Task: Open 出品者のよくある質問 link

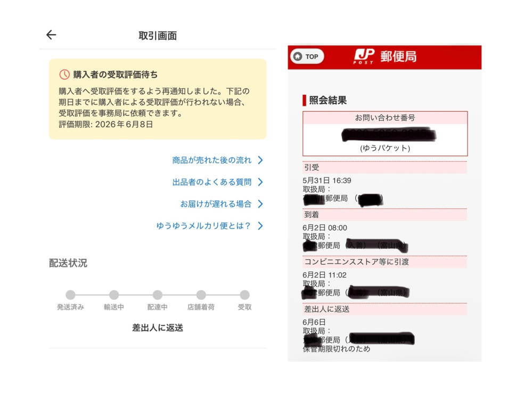Action: 212,182
